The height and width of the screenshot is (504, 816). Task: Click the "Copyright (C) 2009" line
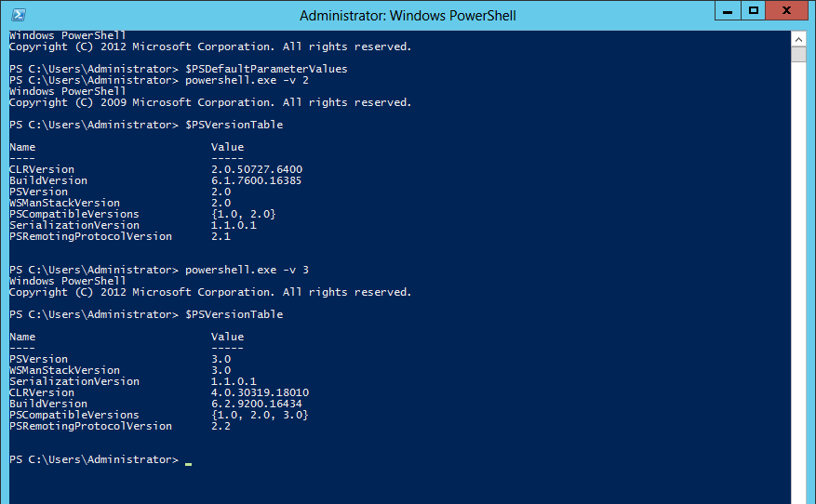click(x=209, y=102)
